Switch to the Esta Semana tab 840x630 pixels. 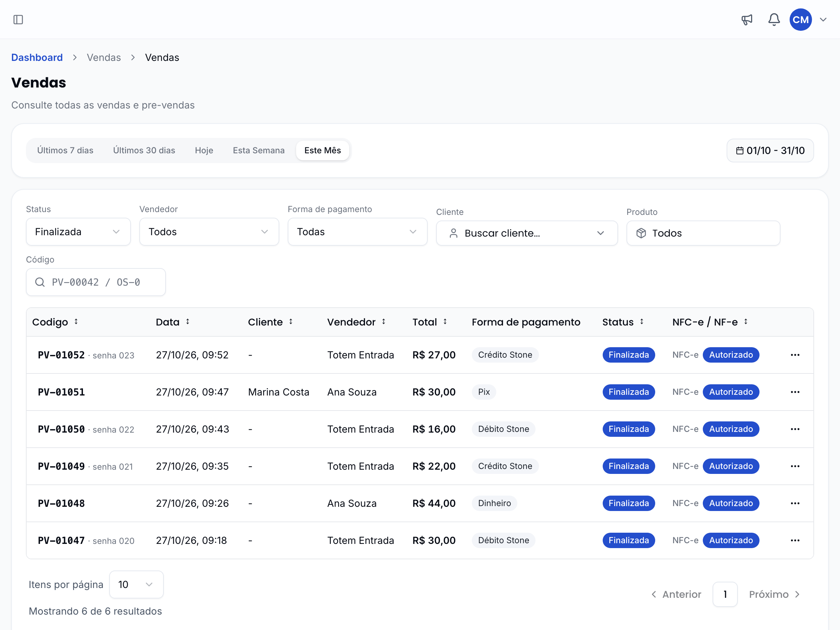(259, 150)
